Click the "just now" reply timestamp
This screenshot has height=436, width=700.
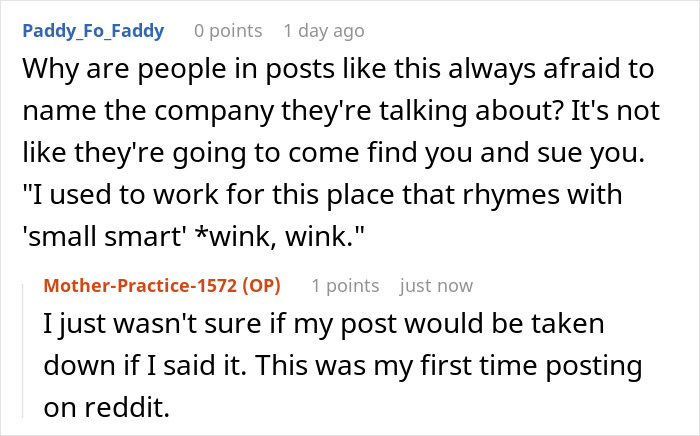click(436, 286)
